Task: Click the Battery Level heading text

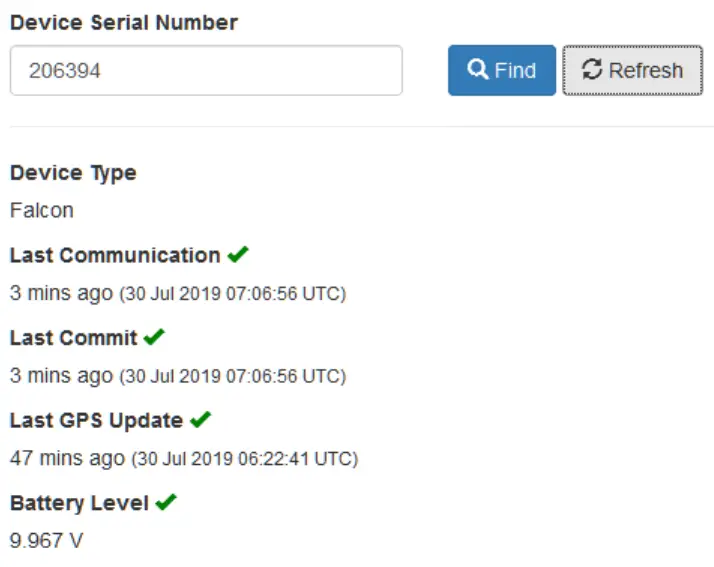Action: (79, 502)
